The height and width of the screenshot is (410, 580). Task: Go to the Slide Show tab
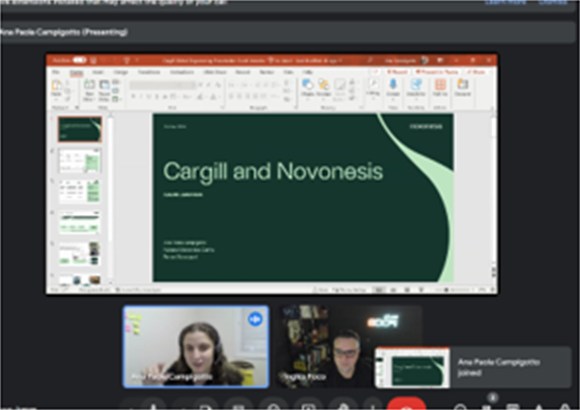click(215, 72)
